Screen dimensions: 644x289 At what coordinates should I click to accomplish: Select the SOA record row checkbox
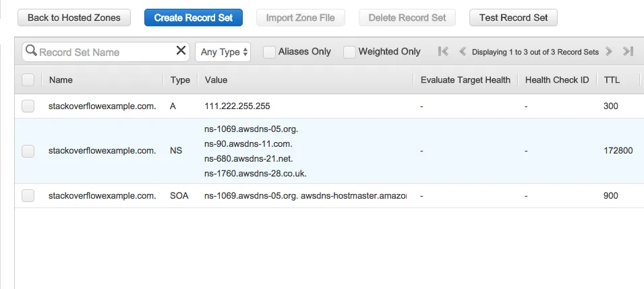pyautogui.click(x=28, y=196)
